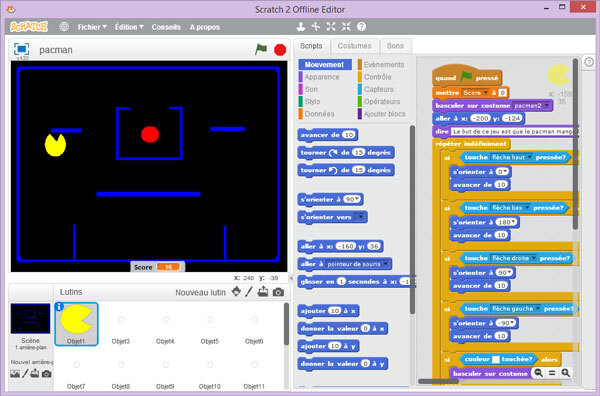Screen dimensions: 600x396
Task: Click the green flag to start project
Action: pyautogui.click(x=261, y=49)
